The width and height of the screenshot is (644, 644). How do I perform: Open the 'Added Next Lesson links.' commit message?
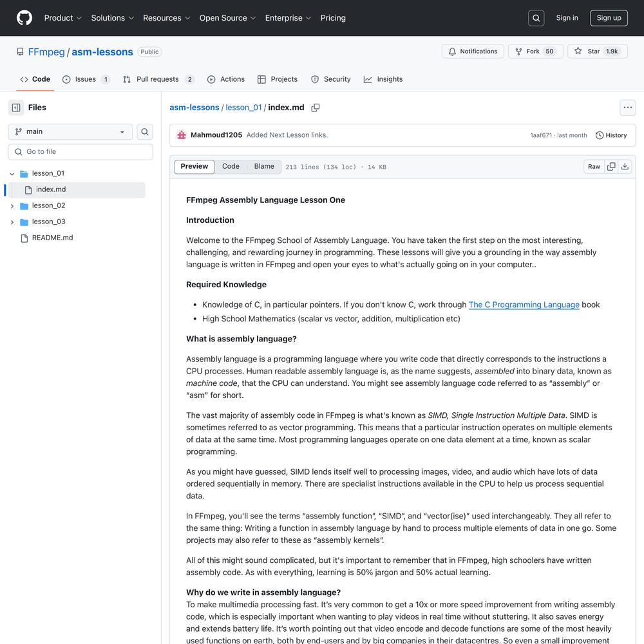[287, 135]
